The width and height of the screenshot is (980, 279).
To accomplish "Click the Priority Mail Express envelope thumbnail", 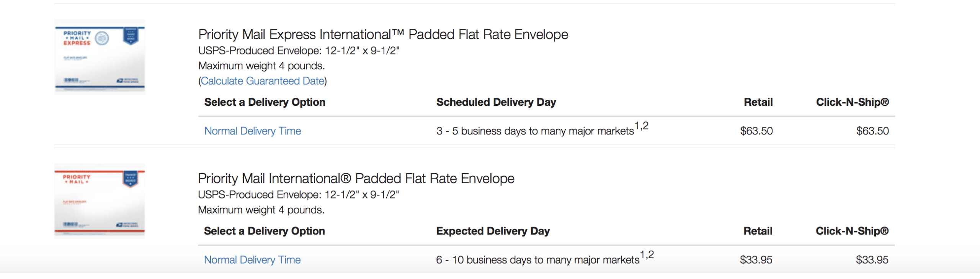I will [x=100, y=57].
